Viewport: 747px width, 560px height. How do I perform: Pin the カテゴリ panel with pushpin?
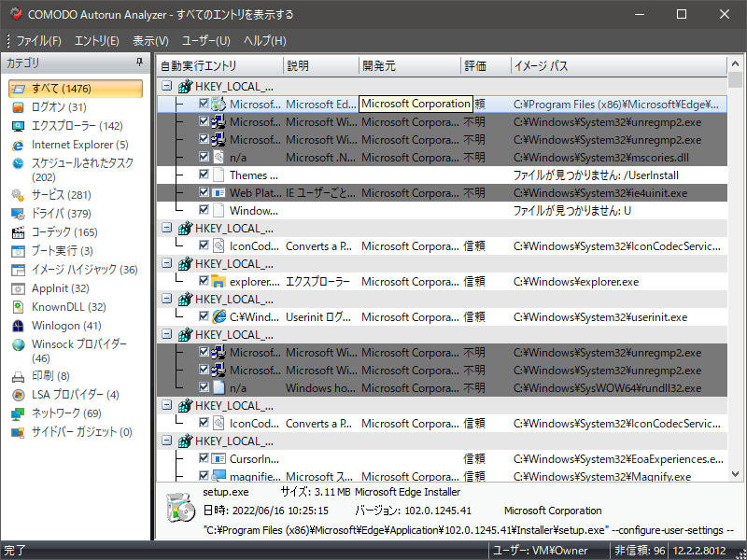coord(140,63)
